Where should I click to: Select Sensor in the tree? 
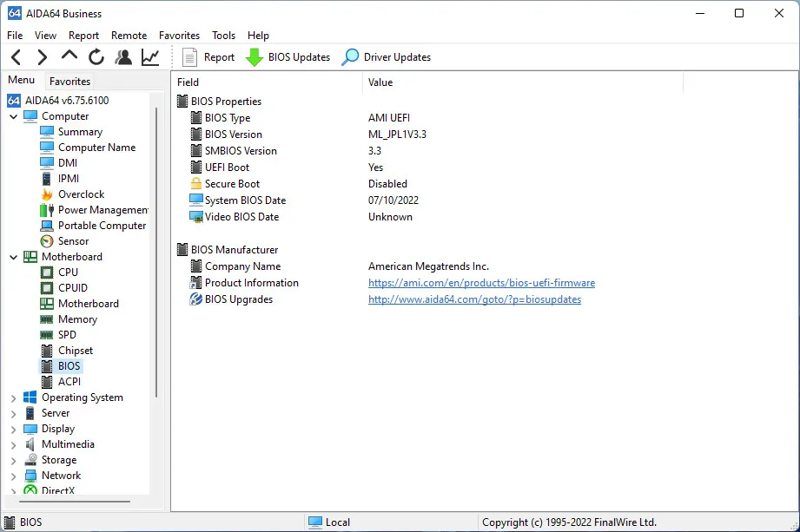(73, 241)
